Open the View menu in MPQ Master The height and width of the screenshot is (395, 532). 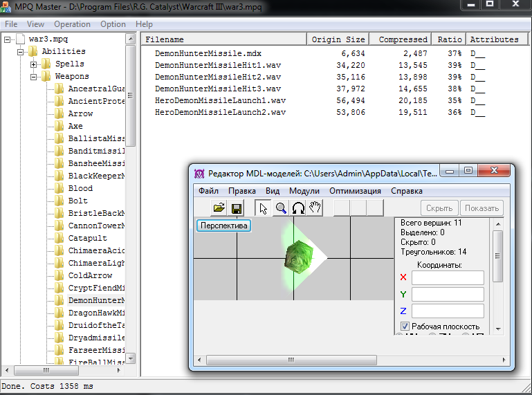(35, 24)
